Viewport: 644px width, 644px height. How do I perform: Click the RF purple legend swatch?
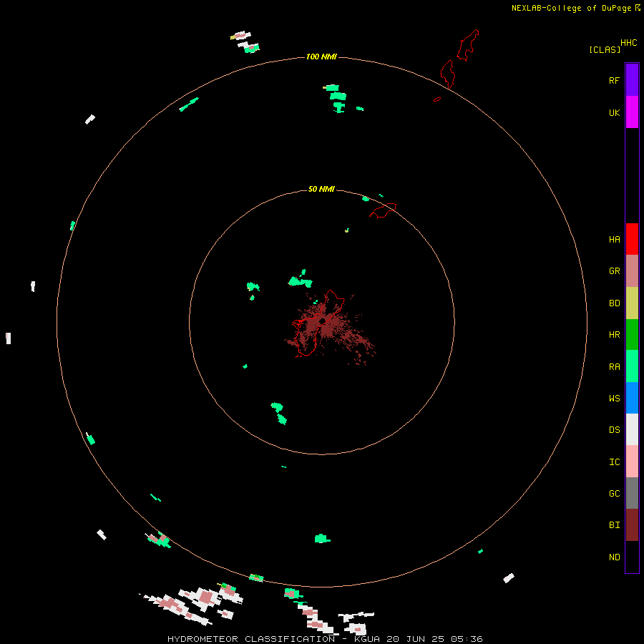point(632,80)
